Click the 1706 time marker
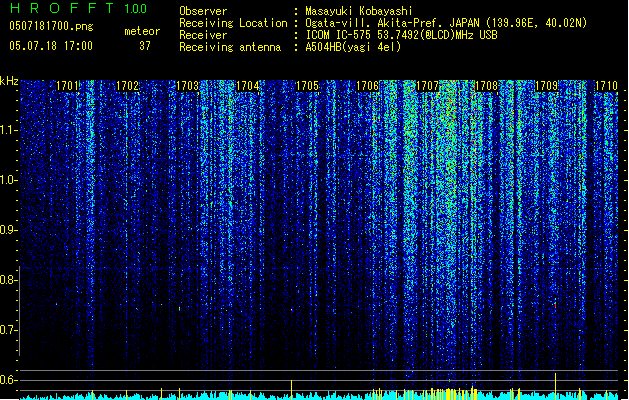 click(367, 86)
